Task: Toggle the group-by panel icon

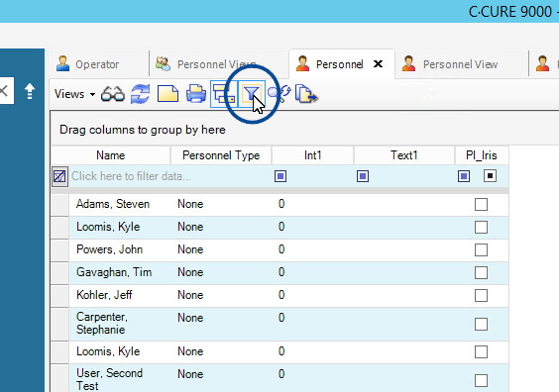Action: (x=224, y=94)
